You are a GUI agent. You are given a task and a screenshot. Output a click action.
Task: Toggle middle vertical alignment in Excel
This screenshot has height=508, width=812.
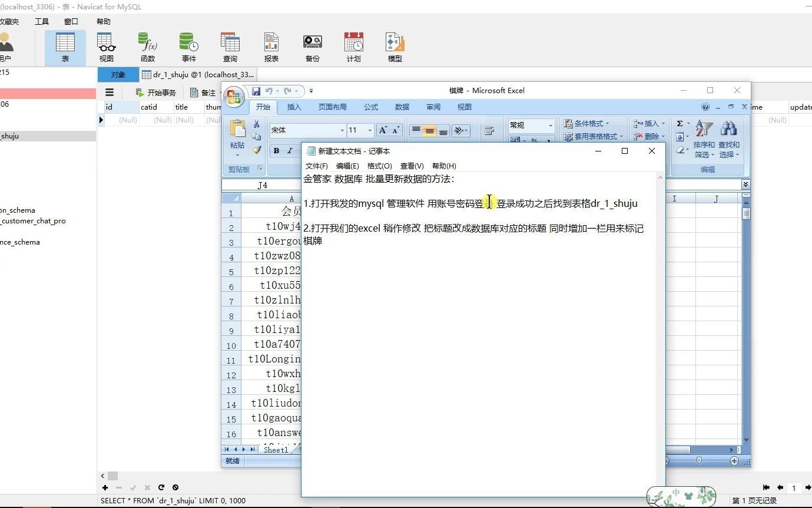pos(430,131)
